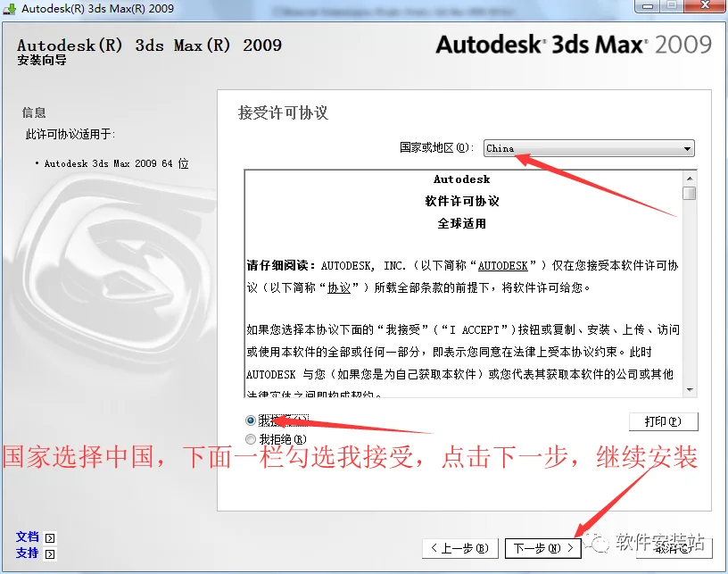Minimize the installer window
The image size is (728, 574).
648,6
